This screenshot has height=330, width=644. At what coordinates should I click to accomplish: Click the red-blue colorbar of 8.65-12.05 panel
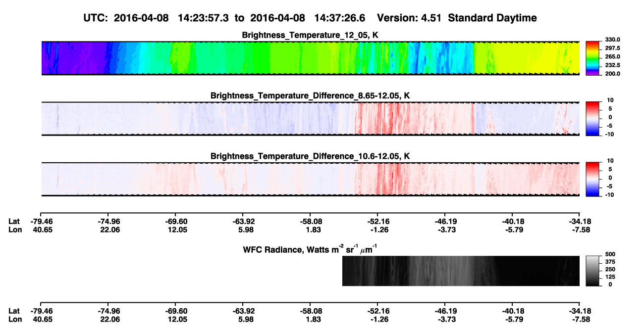coord(592,119)
